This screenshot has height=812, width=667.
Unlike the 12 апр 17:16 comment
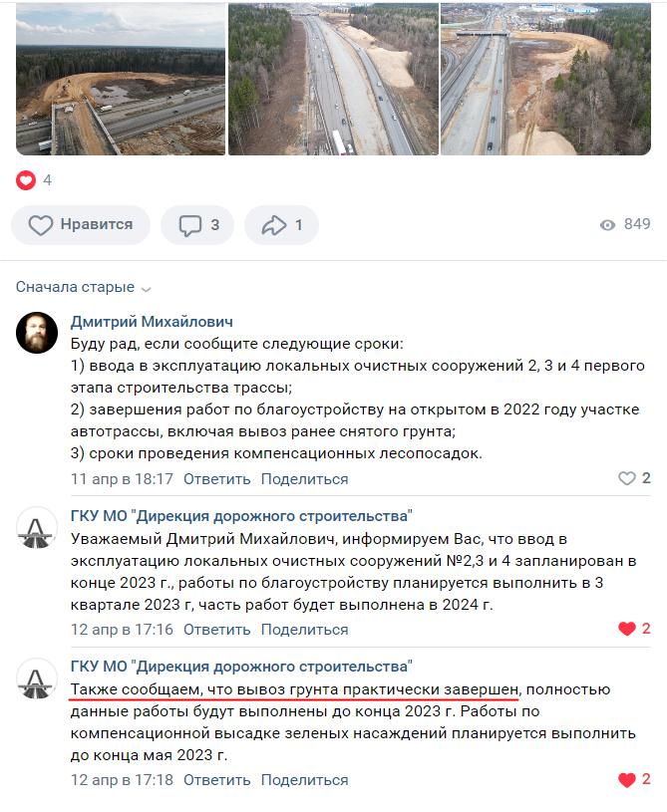[x=626, y=629]
